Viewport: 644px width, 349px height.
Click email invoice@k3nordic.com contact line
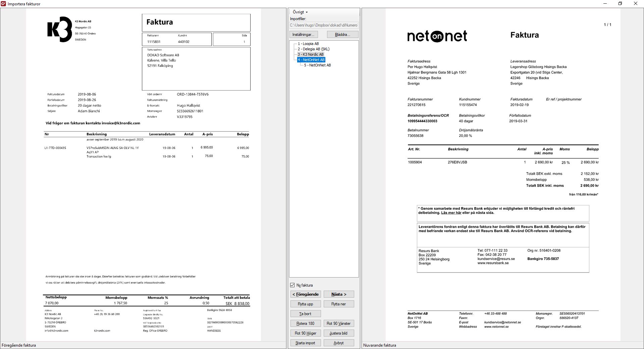click(93, 123)
